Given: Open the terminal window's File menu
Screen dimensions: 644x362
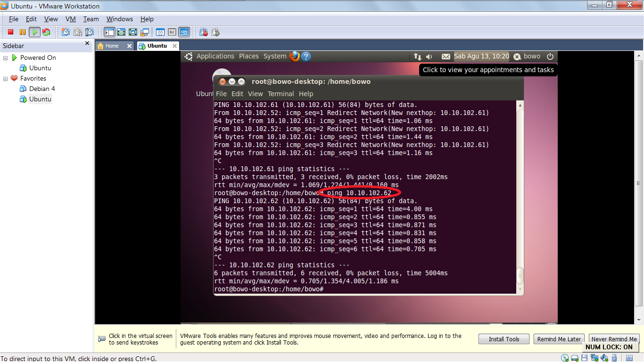Looking at the screenshot, I should pyautogui.click(x=221, y=94).
